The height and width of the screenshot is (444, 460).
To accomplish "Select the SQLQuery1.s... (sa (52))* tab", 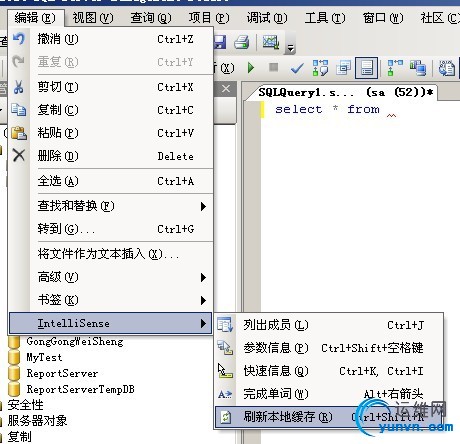I will [345, 92].
